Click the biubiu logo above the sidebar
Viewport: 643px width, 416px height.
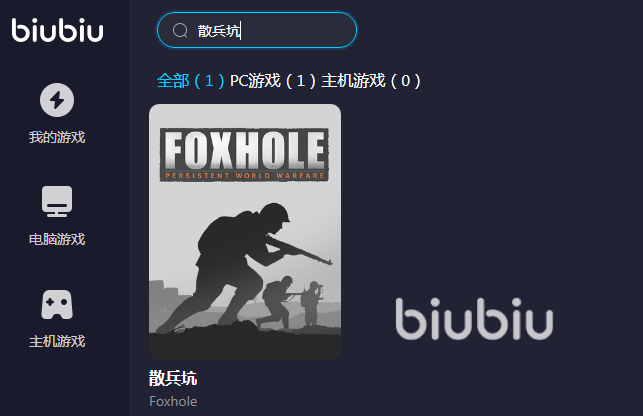[x=57, y=30]
